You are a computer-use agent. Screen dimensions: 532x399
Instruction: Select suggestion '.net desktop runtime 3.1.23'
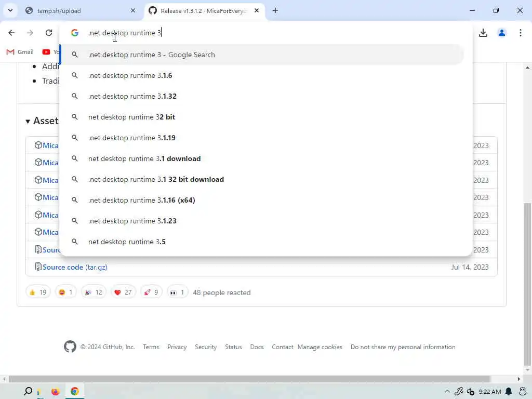pos(262,221)
